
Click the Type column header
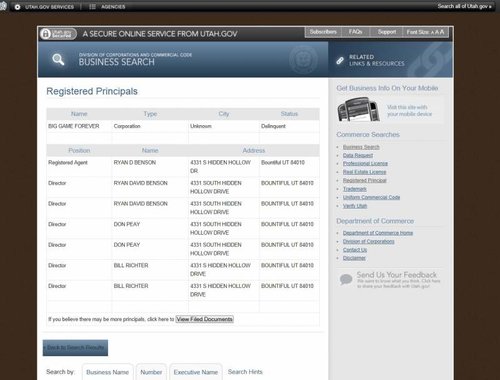[x=150, y=114]
